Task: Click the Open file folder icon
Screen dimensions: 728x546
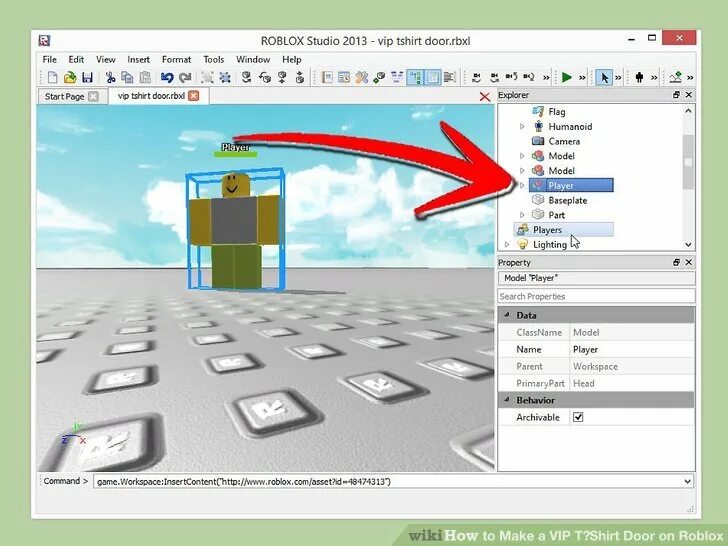Action: click(x=70, y=77)
